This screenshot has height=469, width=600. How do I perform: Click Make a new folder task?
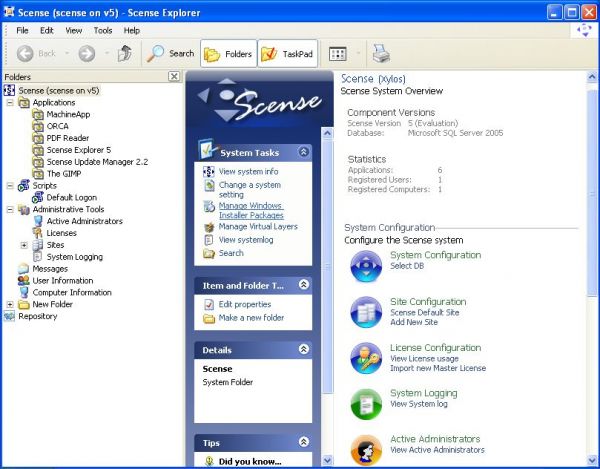pyautogui.click(x=251, y=318)
